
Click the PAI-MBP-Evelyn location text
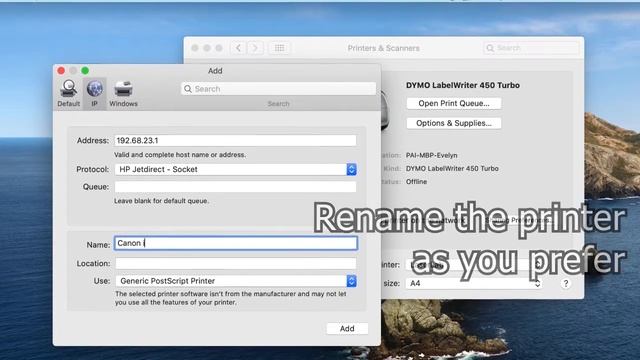[431, 156]
